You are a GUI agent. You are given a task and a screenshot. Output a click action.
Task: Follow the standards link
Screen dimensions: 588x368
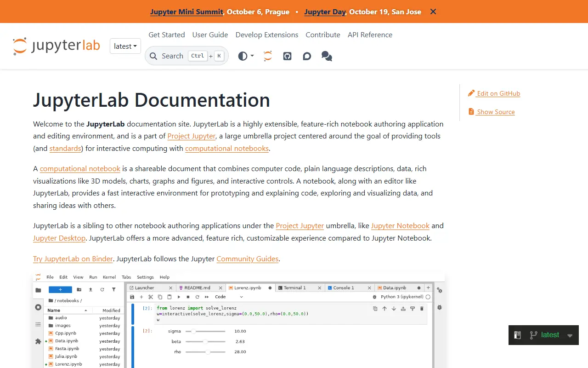(x=65, y=149)
